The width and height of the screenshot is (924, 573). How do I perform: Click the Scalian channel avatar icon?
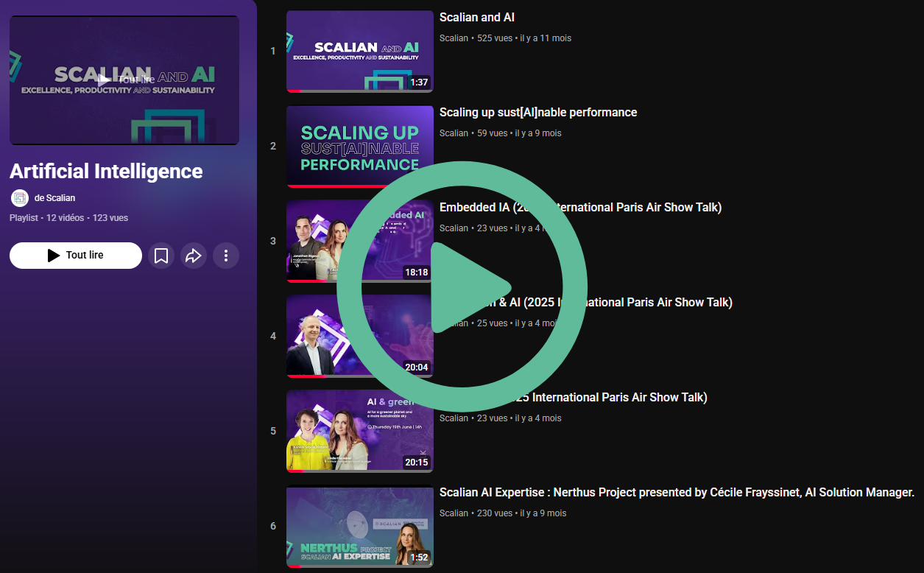[x=20, y=198]
